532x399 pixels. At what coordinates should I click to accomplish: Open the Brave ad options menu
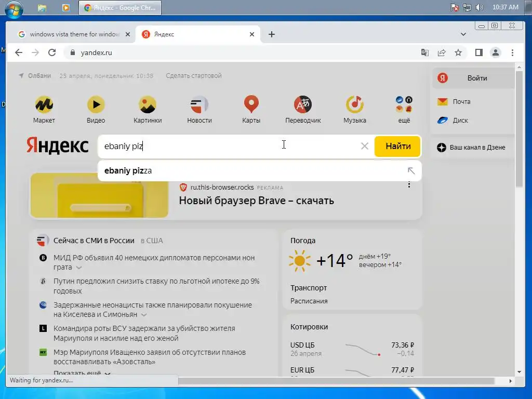click(409, 185)
